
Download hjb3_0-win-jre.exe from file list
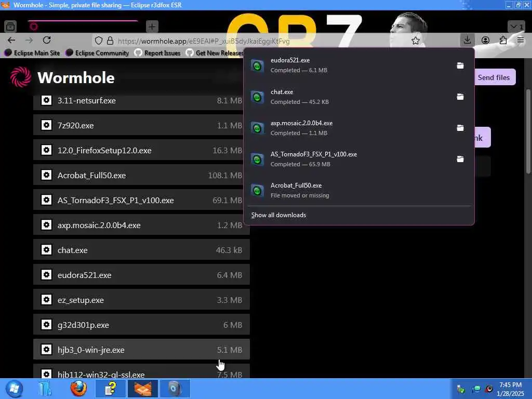141,350
